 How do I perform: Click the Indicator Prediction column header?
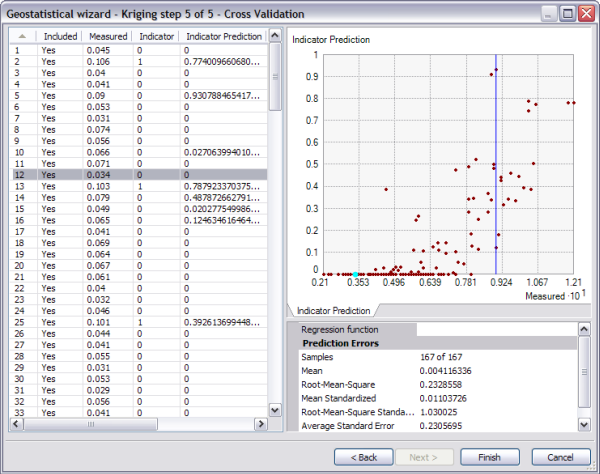224,36
